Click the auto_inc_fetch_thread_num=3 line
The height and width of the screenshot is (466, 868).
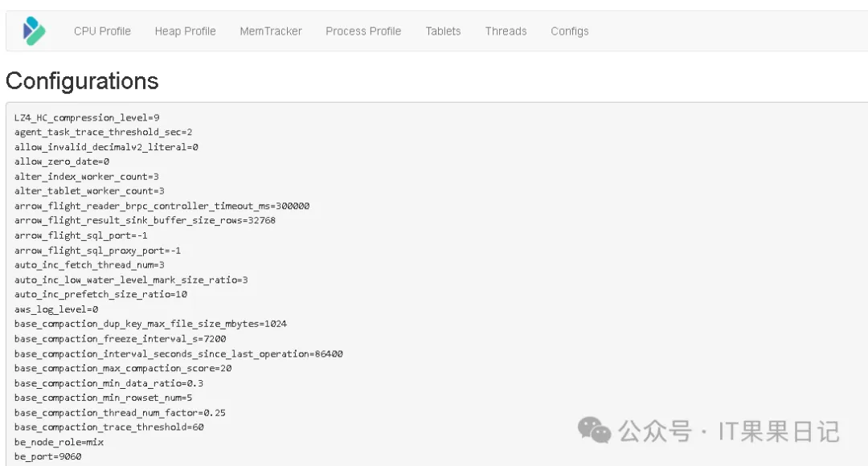89,265
